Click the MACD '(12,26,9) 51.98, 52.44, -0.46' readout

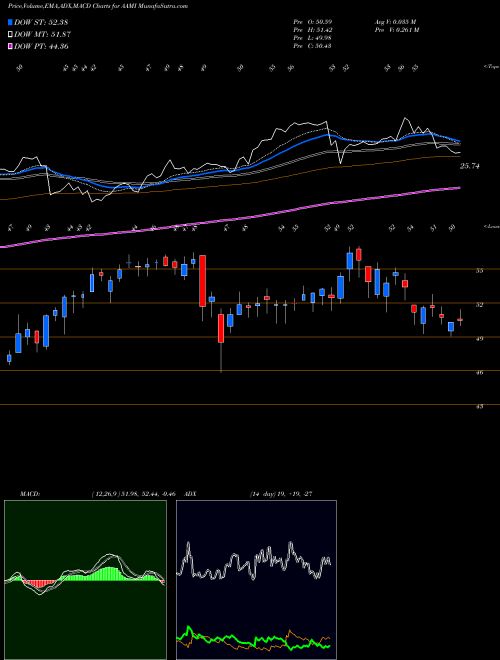point(136,494)
